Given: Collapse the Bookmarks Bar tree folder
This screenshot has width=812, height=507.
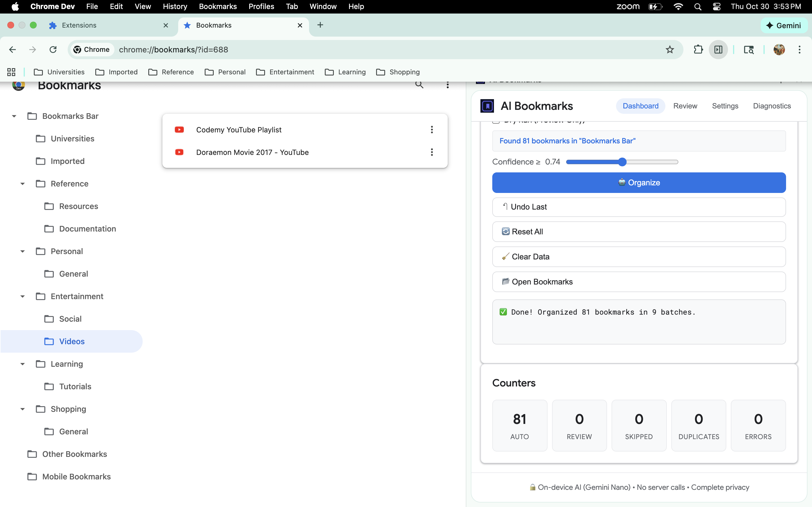Looking at the screenshot, I should point(14,116).
